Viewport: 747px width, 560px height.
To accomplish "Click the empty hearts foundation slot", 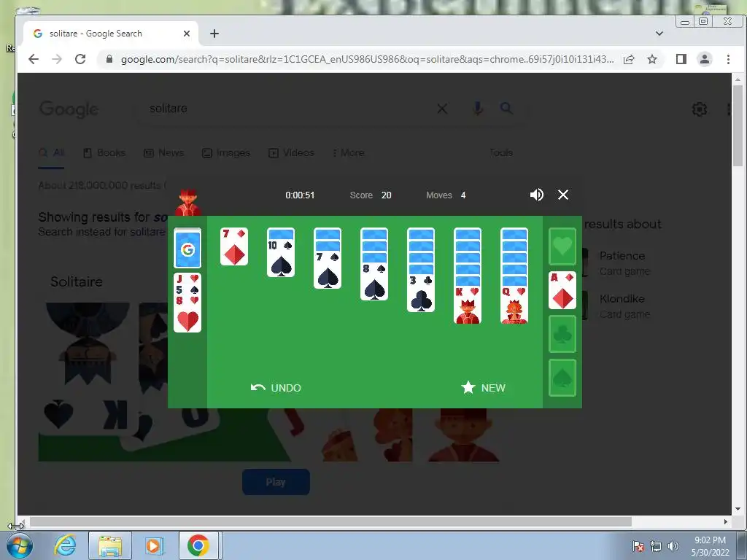I will [x=562, y=246].
